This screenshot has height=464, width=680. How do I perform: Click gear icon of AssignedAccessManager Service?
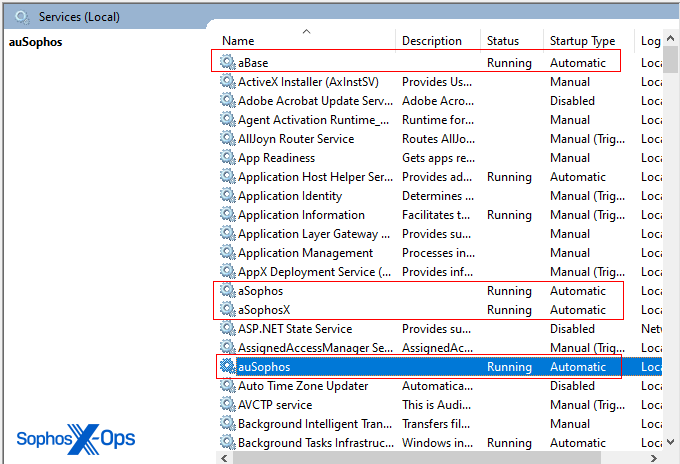point(228,347)
